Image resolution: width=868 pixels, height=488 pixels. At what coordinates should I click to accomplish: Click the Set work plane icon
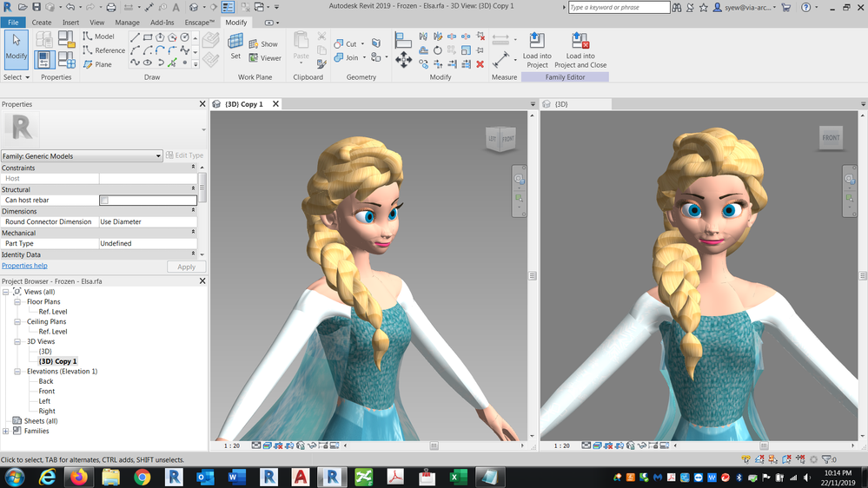(235, 47)
